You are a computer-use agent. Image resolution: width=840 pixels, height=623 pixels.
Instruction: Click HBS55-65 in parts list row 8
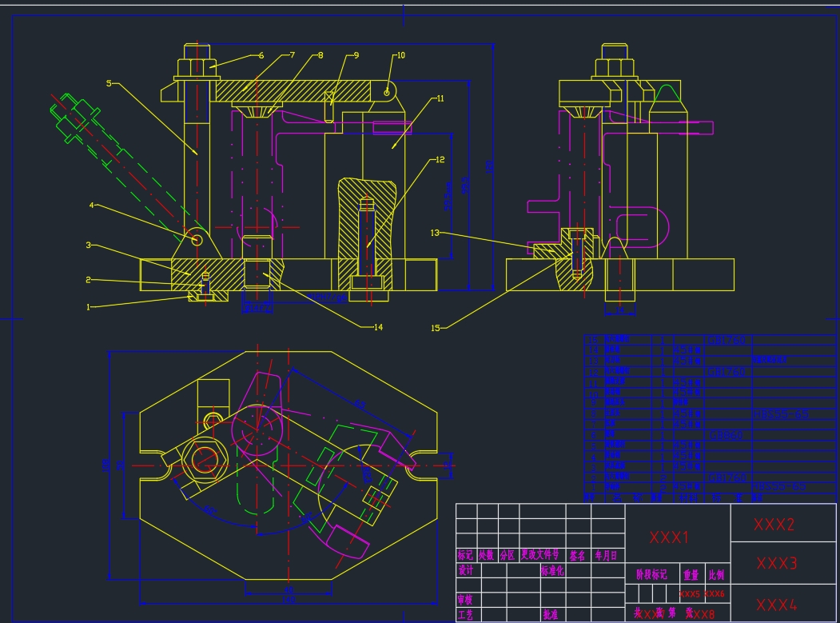click(781, 414)
